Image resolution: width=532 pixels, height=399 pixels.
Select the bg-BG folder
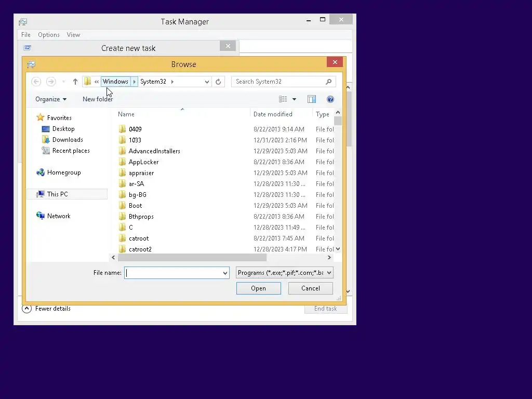[137, 194]
